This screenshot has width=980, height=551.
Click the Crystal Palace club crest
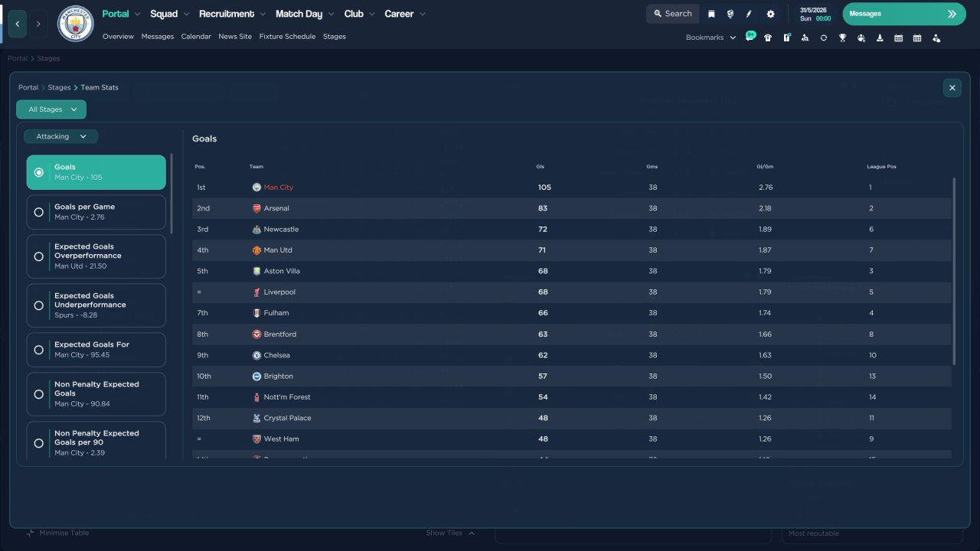click(256, 418)
